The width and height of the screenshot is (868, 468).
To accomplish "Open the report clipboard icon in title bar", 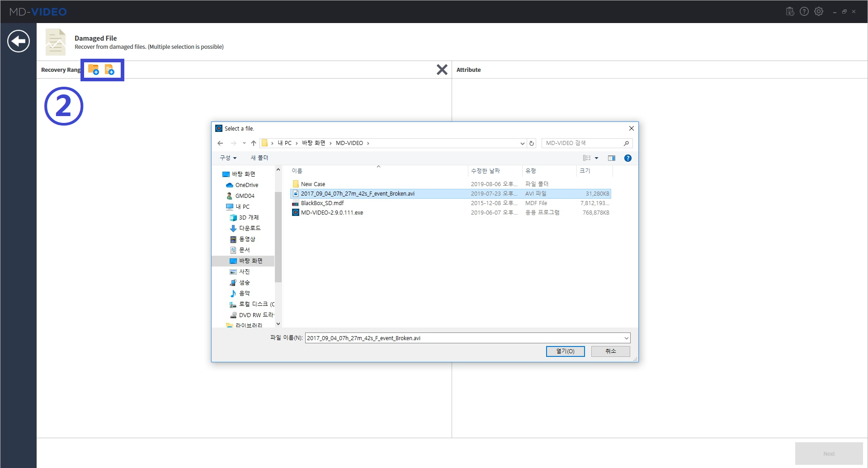I will pyautogui.click(x=790, y=11).
